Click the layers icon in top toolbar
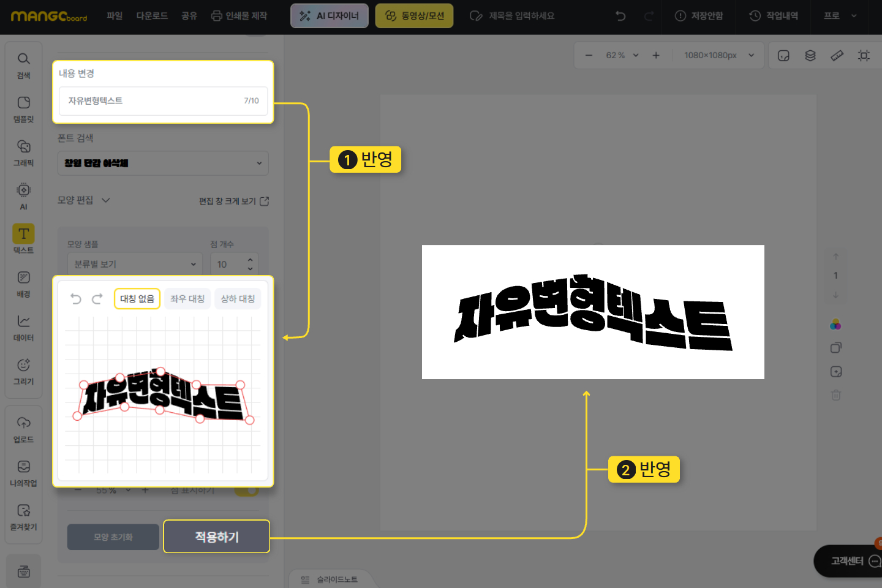 810,56
